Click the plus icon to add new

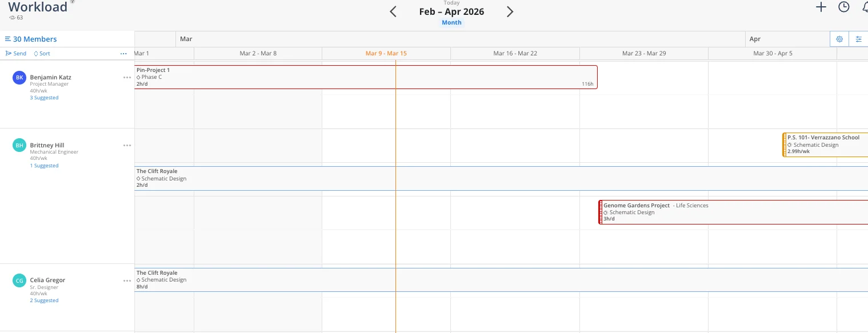pos(821,7)
